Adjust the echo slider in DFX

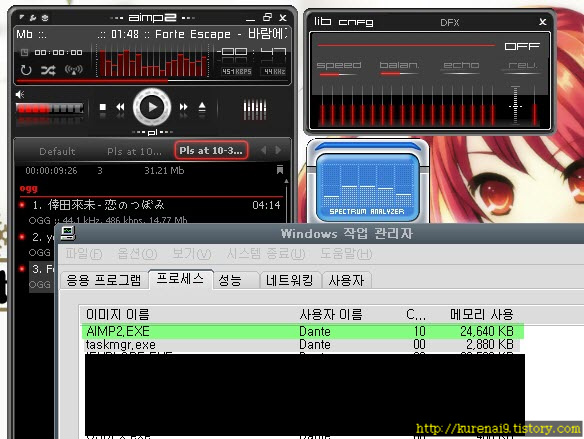(x=461, y=74)
